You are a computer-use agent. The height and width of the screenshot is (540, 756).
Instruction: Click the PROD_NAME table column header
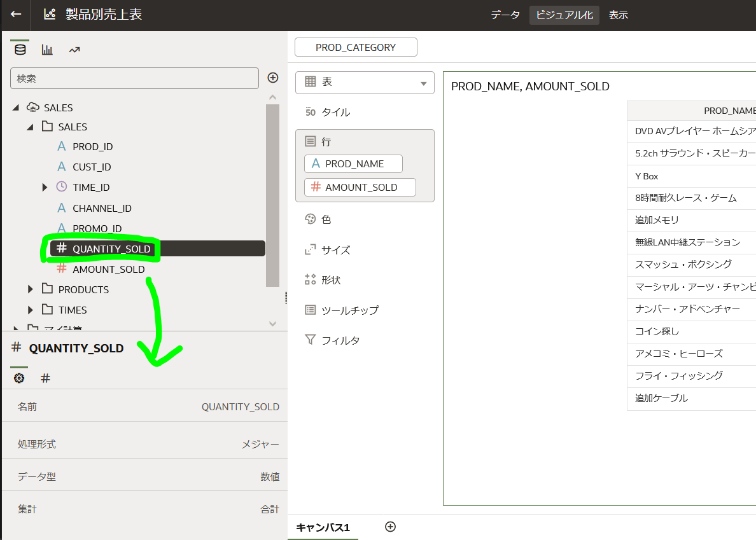tap(691, 111)
